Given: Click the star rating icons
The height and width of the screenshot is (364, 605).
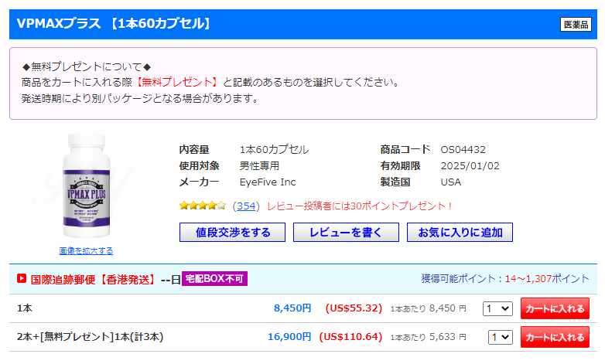Looking at the screenshot, I should [x=203, y=206].
